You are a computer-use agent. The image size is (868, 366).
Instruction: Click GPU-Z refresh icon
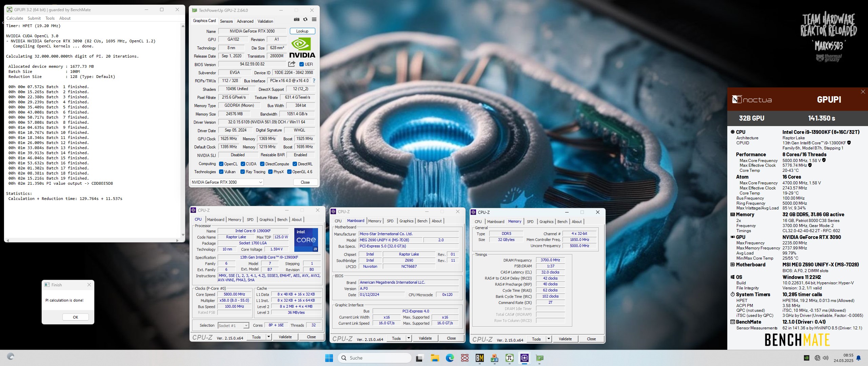(305, 20)
